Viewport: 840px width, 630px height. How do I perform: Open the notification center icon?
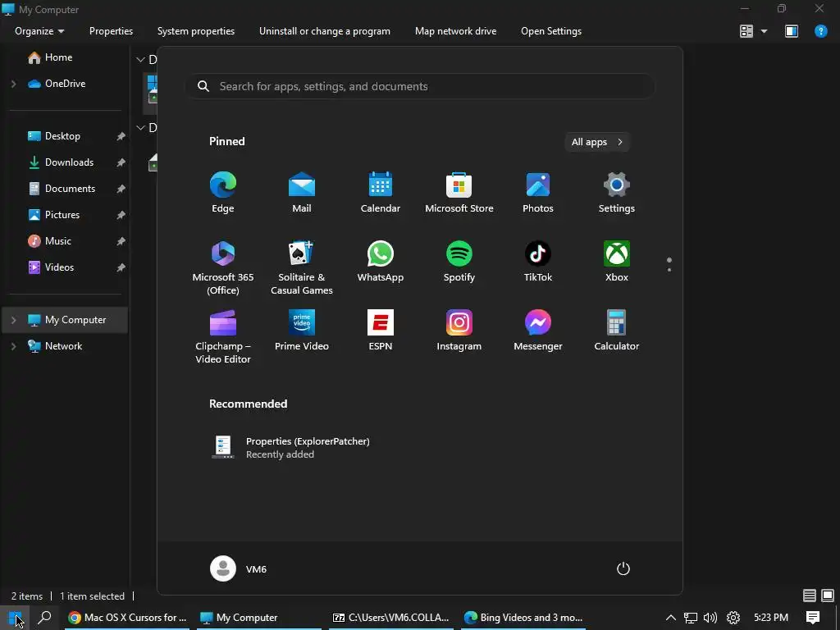813,618
